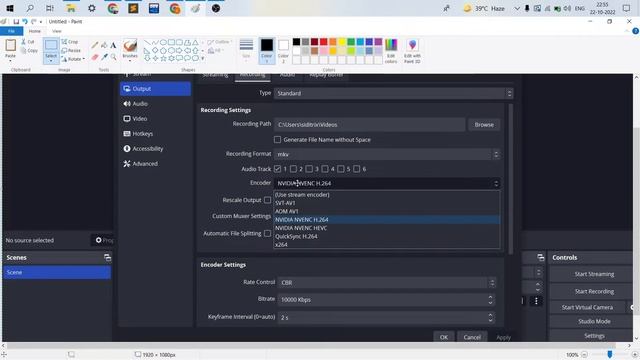640x360 pixels.
Task: Enable Audio Track 4 checkbox
Action: pos(325,169)
